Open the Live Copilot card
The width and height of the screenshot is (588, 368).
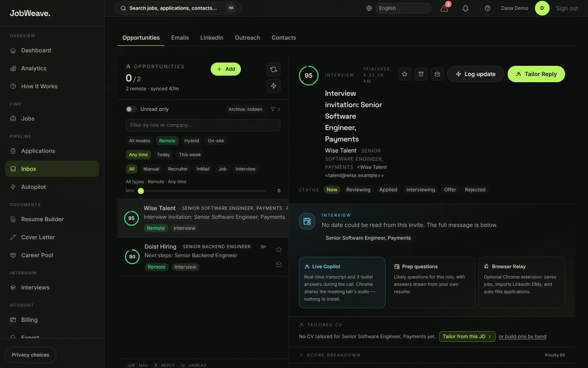point(342,283)
